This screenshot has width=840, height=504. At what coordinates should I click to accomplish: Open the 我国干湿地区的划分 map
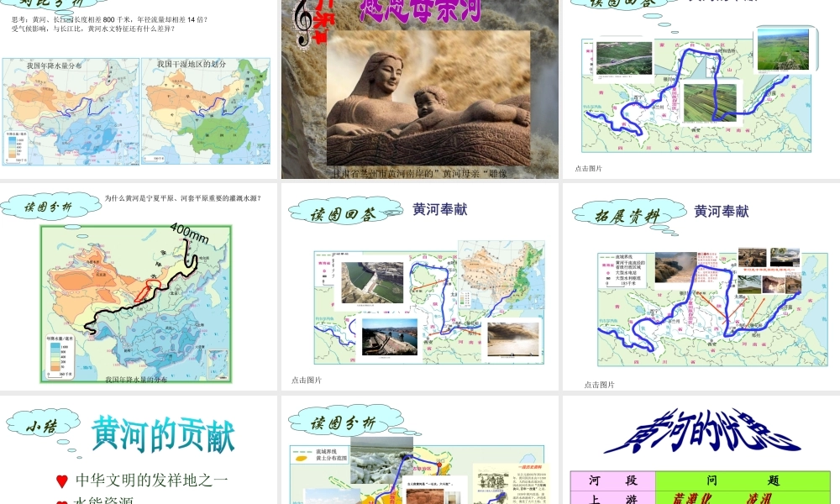click(206, 111)
